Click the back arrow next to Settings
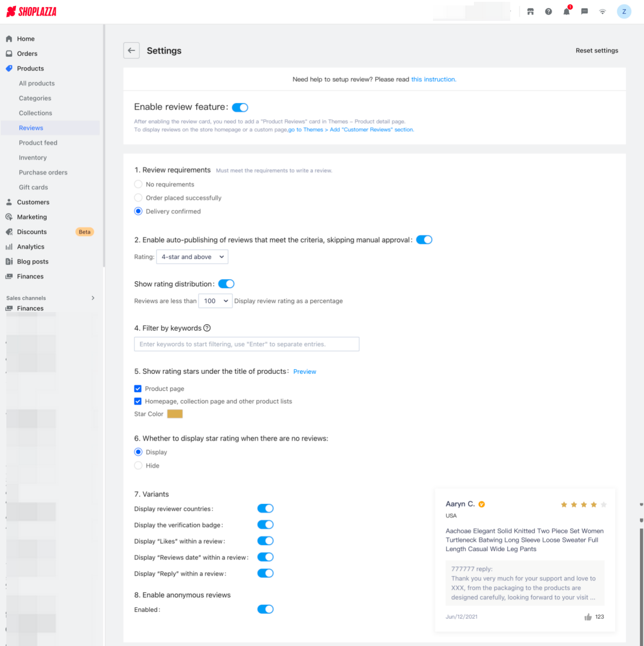This screenshot has height=646, width=644. click(131, 50)
